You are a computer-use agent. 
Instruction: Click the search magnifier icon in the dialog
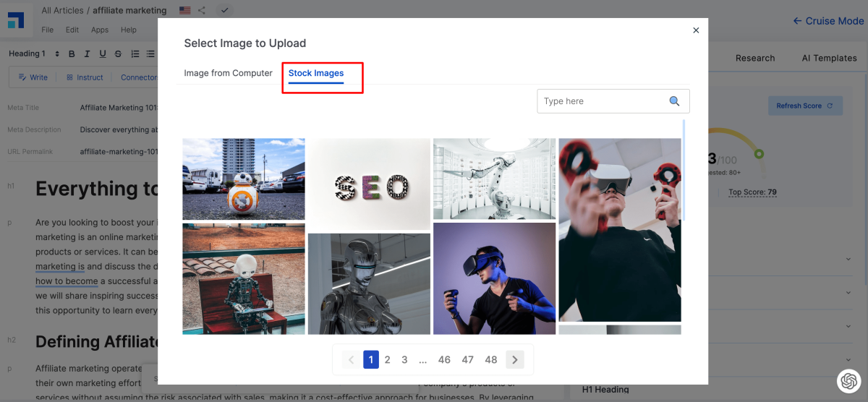[x=674, y=101]
